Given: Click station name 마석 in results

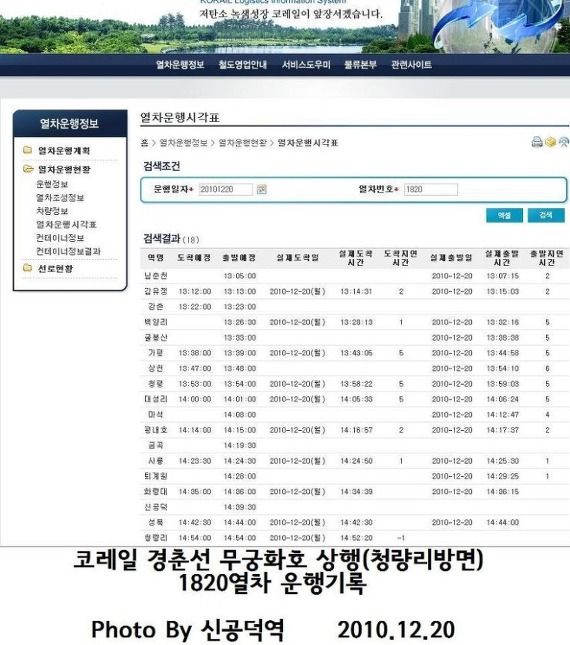Looking at the screenshot, I should pos(156,415).
